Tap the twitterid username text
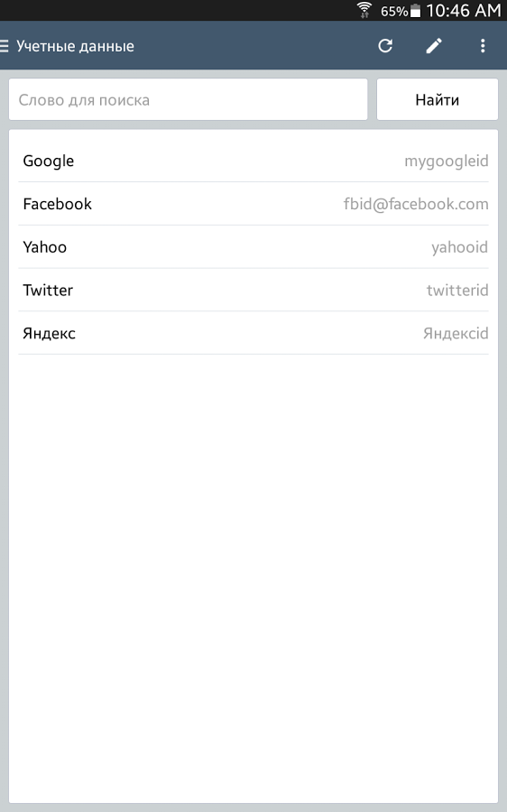Screen dimensions: 507x812 point(457,290)
